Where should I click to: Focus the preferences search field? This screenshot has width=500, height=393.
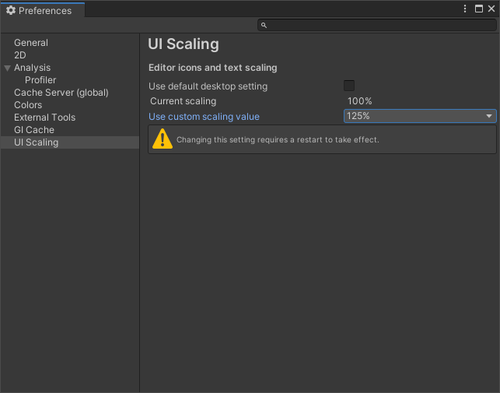377,25
